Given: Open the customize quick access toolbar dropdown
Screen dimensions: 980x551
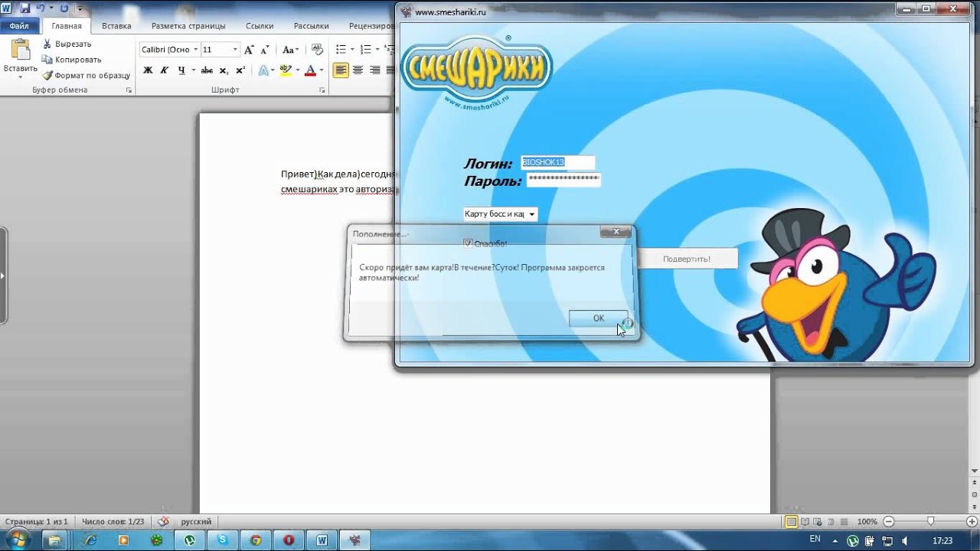Looking at the screenshot, I should tap(80, 9).
